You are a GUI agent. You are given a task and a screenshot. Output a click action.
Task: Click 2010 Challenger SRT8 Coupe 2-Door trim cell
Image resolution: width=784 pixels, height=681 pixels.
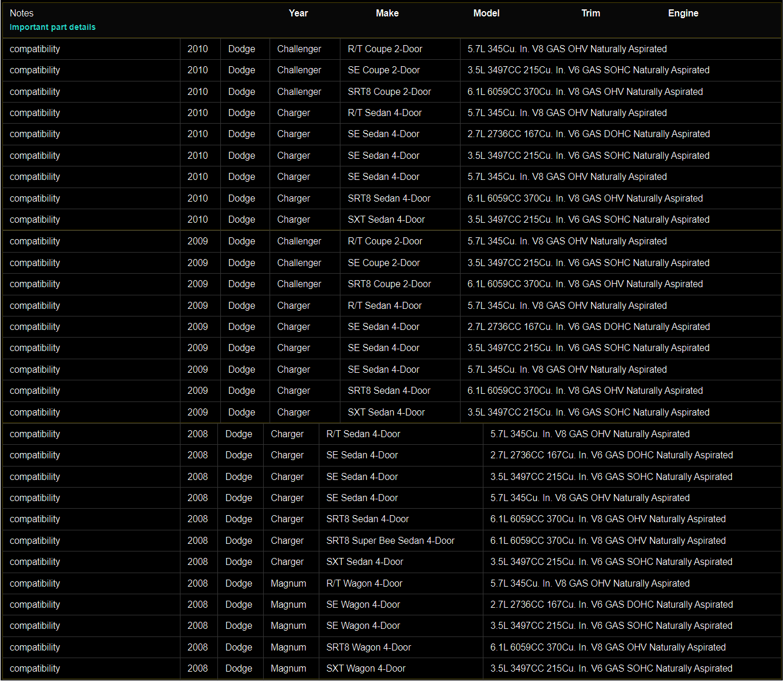[389, 91]
